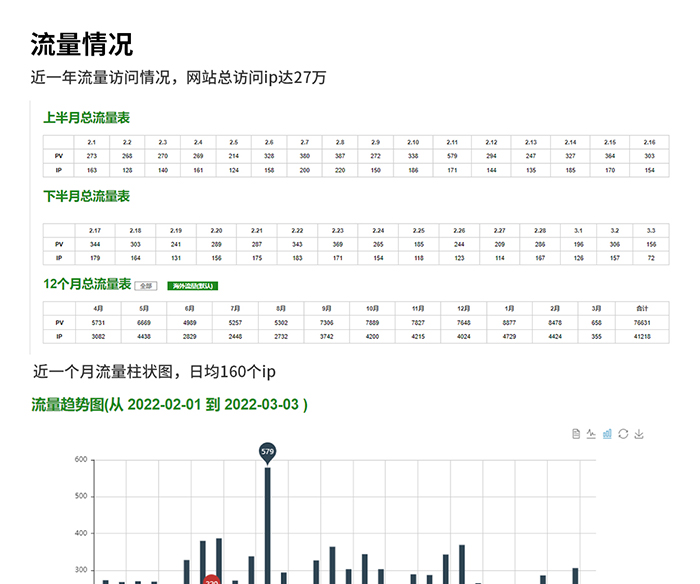Image resolution: width=700 pixels, height=584 pixels.
Task: Click the chart restore refresh icon
Action: 623,434
